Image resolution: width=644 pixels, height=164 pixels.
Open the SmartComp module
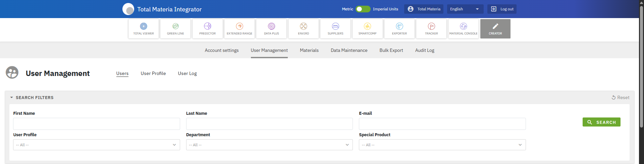pyautogui.click(x=367, y=29)
